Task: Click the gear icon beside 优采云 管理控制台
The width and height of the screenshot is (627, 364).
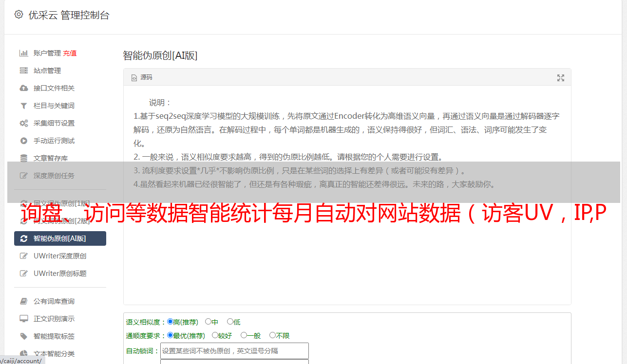Action: pos(19,15)
